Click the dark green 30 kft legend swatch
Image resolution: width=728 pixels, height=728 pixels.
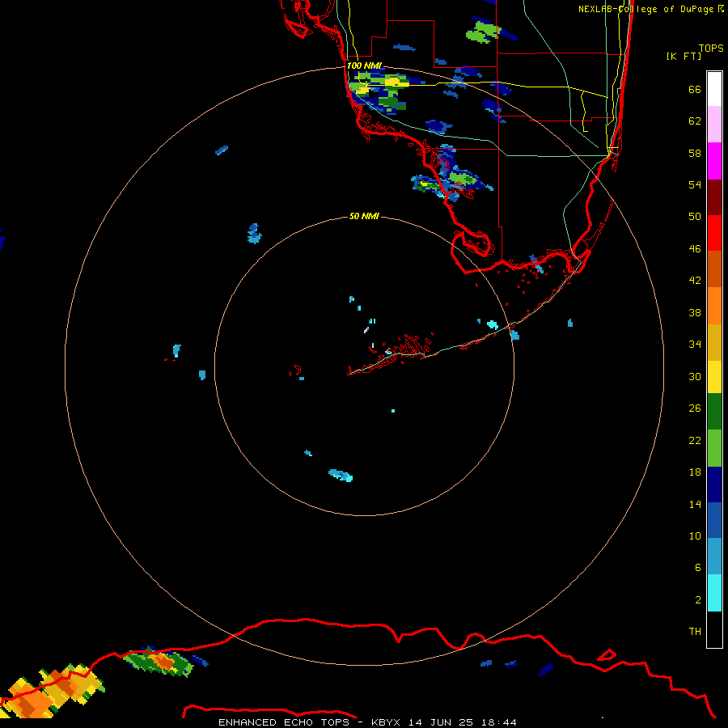714,412
